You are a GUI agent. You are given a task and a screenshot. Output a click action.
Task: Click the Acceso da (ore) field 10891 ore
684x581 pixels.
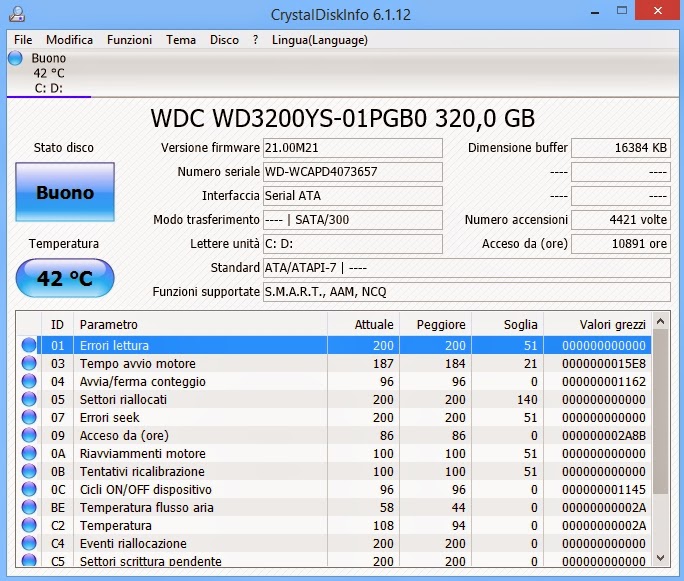621,244
